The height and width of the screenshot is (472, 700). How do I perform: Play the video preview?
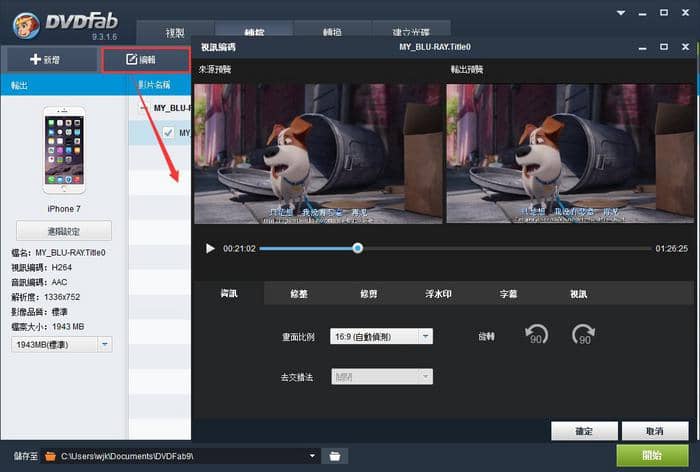coord(210,248)
